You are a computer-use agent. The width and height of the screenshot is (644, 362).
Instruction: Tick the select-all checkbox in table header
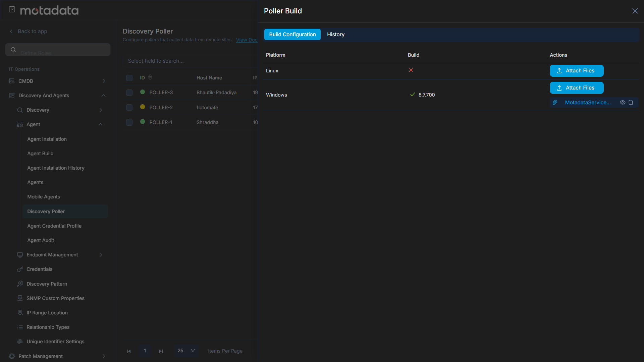pos(129,78)
